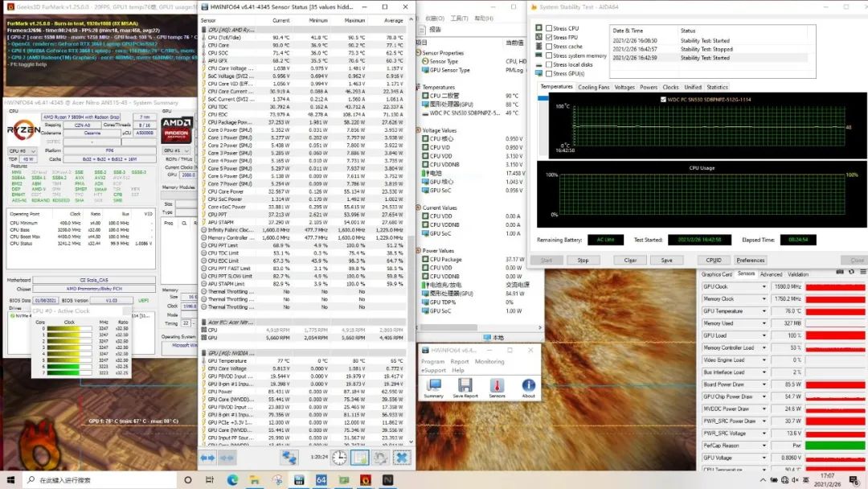
Task: Click the clock icon in the sensor toolbar
Action: pos(340,457)
